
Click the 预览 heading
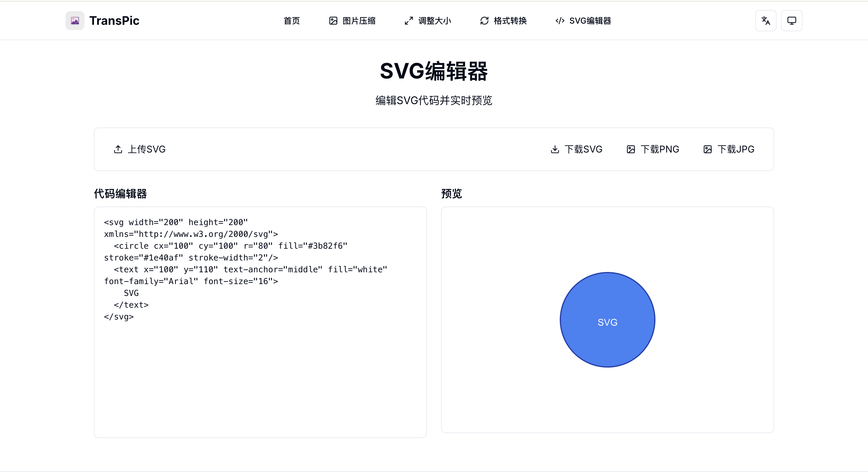coord(451,194)
